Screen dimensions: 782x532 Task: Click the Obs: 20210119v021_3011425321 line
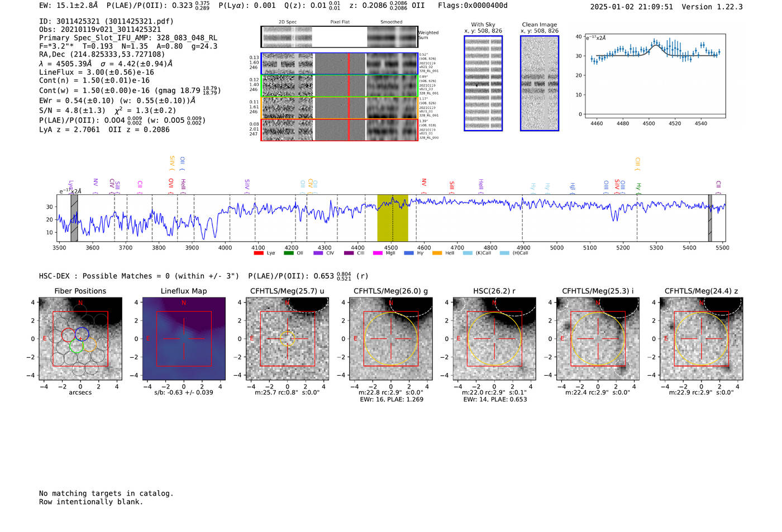pyautogui.click(x=100, y=30)
